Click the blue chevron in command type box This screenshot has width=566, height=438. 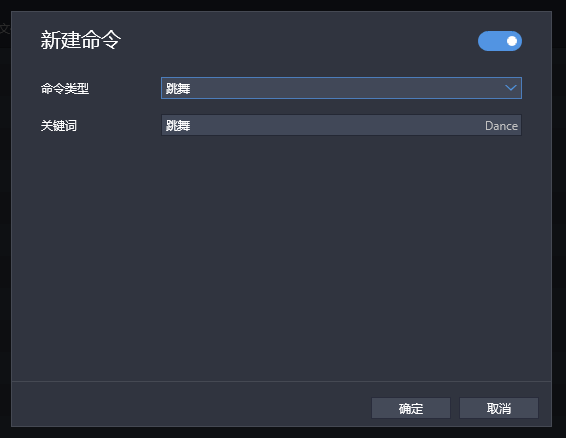coord(510,88)
